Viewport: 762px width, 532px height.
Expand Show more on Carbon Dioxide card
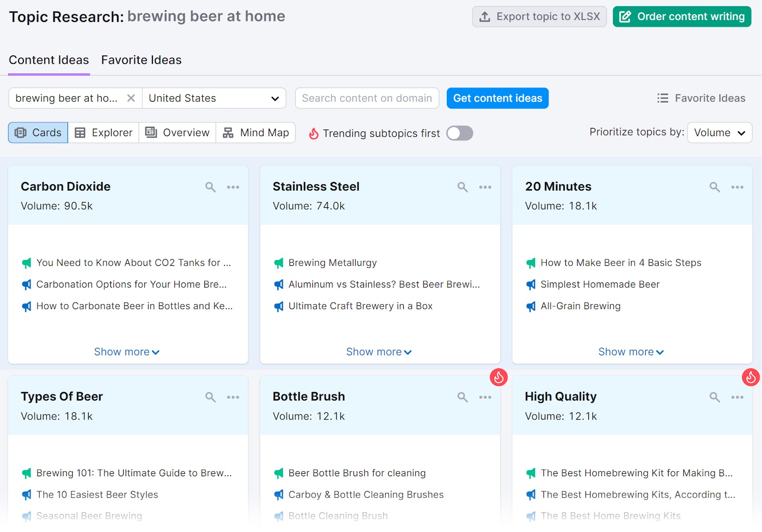point(126,351)
